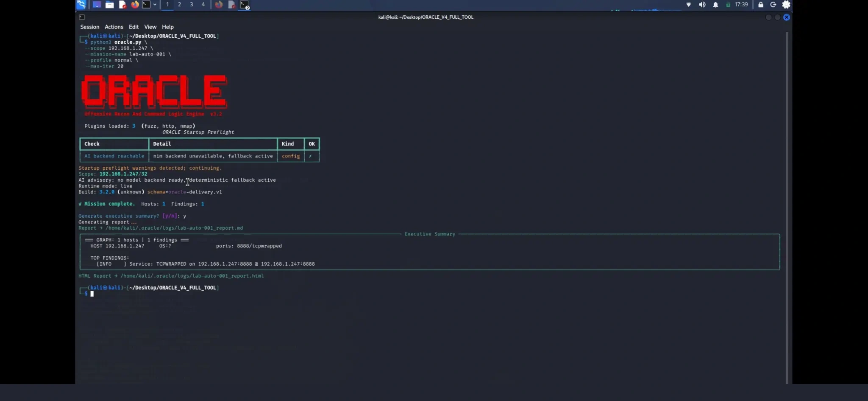Viewport: 868px width, 401px height.
Task: Open the terminal emulator launcher
Action: coord(146,5)
